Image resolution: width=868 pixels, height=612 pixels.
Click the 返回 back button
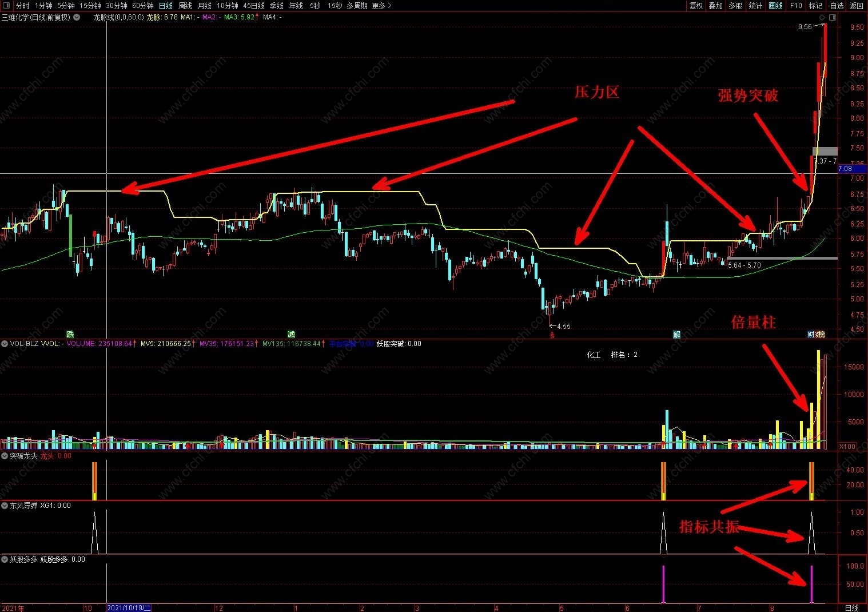[x=856, y=6]
